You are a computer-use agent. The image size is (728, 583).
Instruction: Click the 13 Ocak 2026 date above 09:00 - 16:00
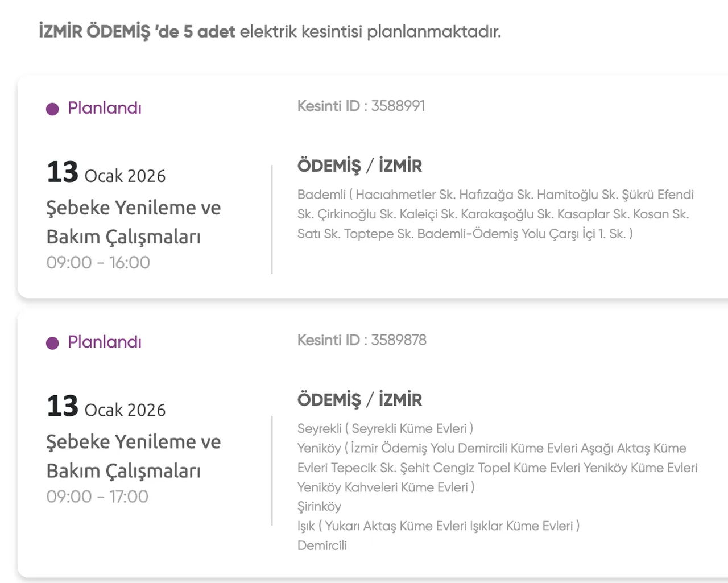106,173
